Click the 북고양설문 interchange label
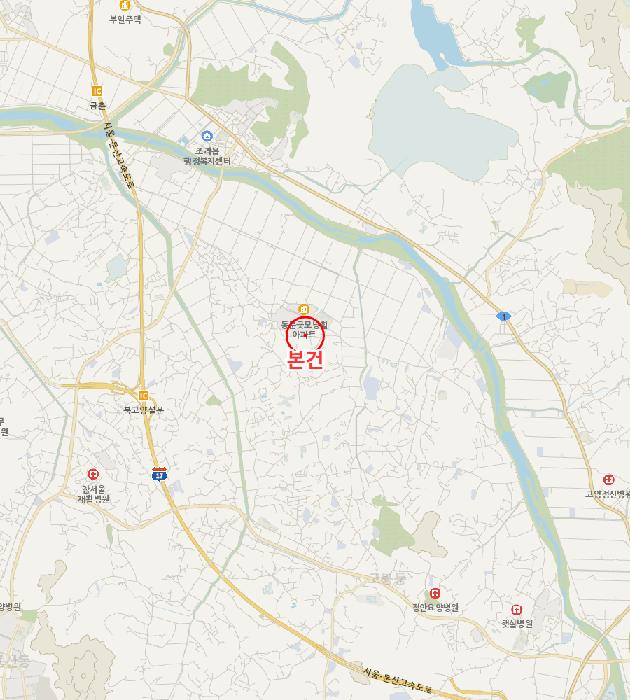The width and height of the screenshot is (630, 700). click(143, 409)
